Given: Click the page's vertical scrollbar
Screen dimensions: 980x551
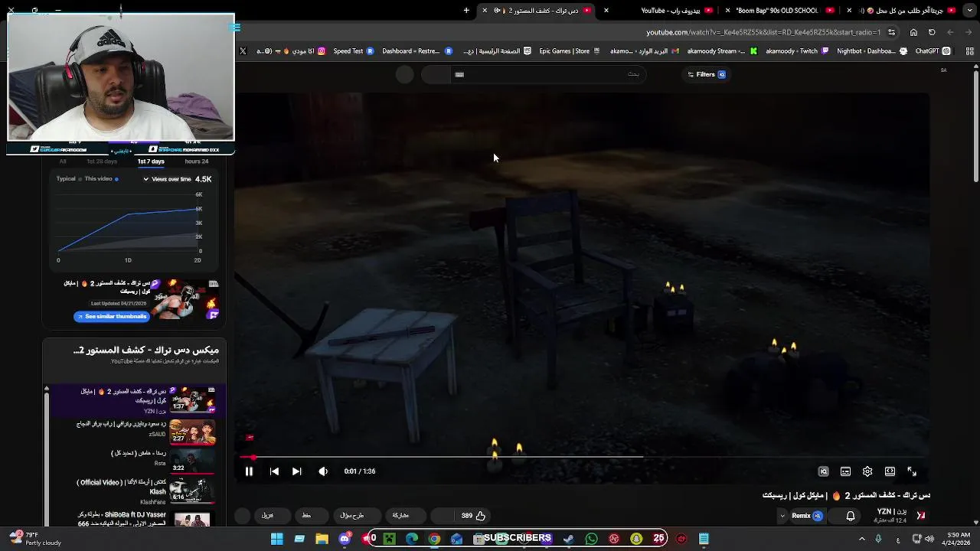Looking at the screenshot, I should point(976,126).
